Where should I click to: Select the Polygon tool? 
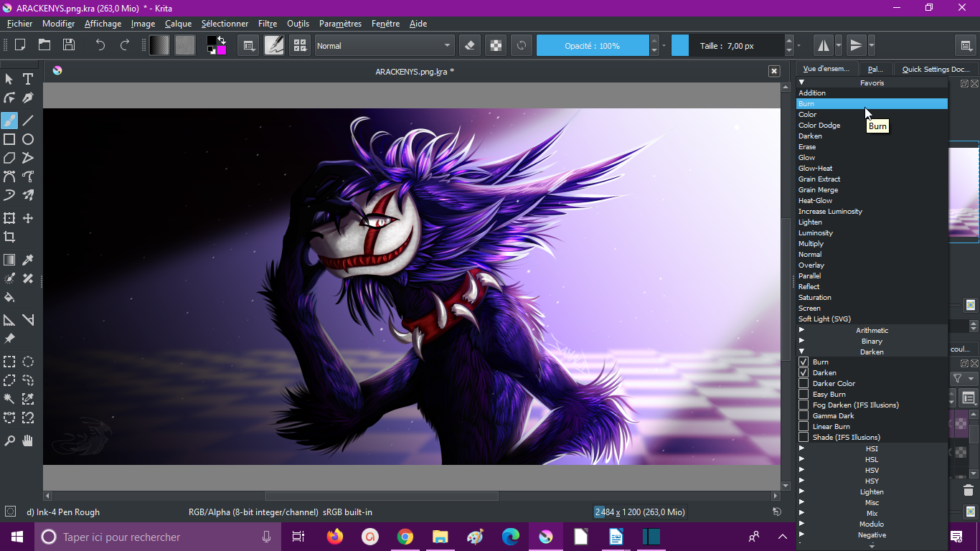click(9, 158)
